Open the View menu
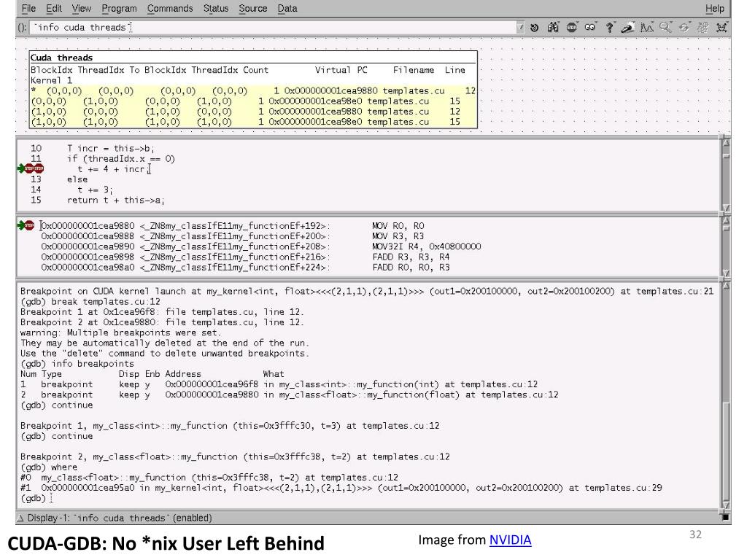Image resolution: width=747 pixels, height=560 pixels. (82, 9)
